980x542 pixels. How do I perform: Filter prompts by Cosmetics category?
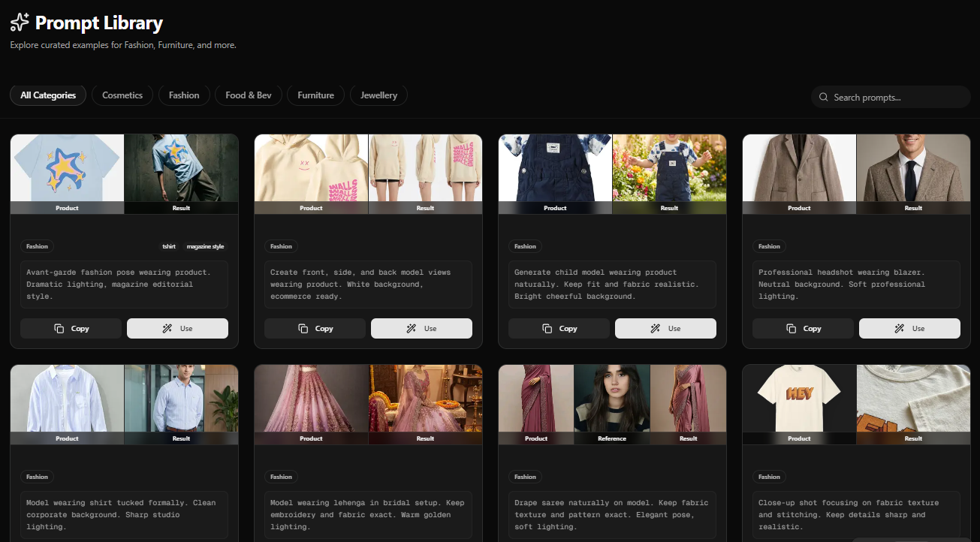coord(122,95)
